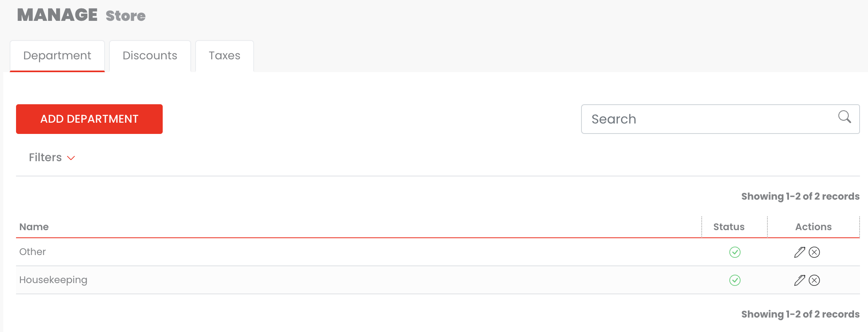Select the Housekeeping department name
This screenshot has width=868, height=332.
(53, 280)
